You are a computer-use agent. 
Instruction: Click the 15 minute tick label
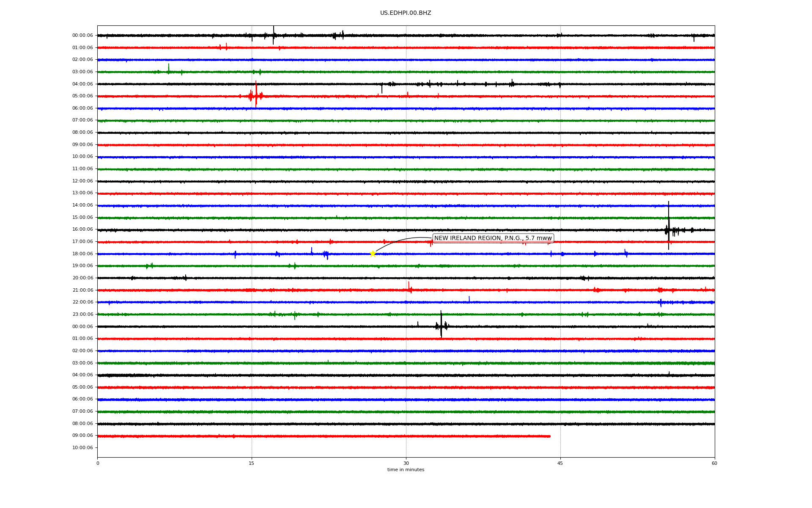pos(252,463)
